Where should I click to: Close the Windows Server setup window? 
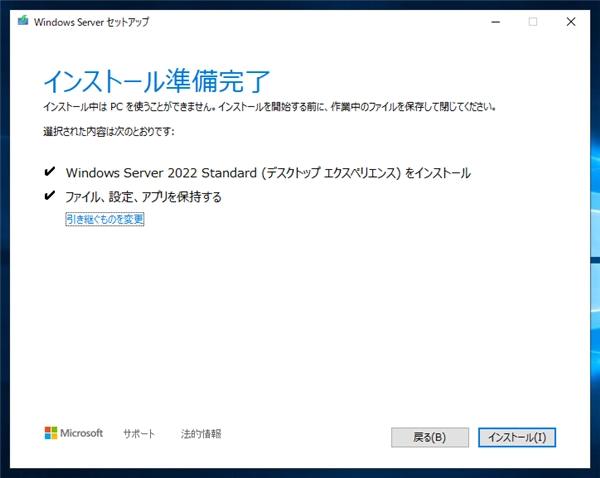571,22
